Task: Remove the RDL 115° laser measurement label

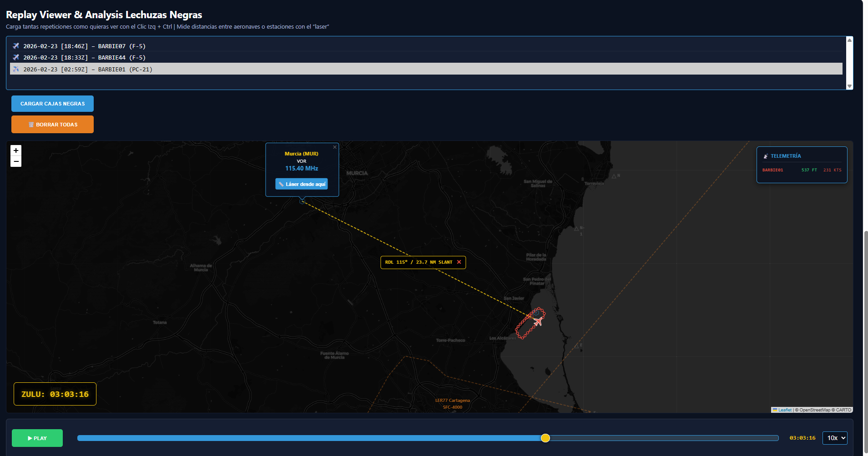Action: coord(459,262)
